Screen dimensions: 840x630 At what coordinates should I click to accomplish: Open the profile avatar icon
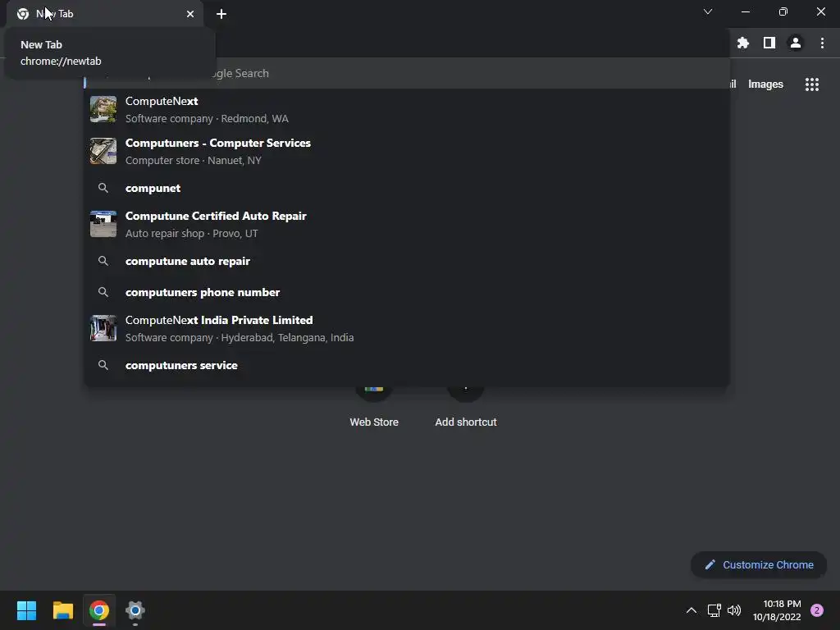pos(796,43)
